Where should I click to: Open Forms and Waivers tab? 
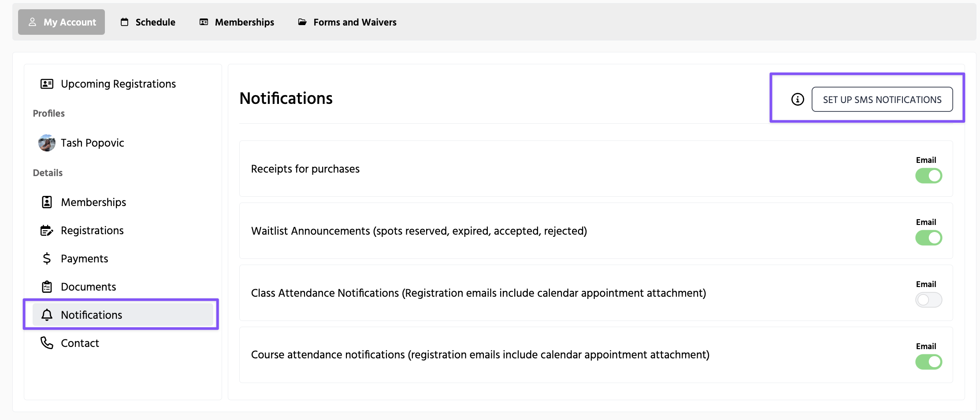coord(347,22)
